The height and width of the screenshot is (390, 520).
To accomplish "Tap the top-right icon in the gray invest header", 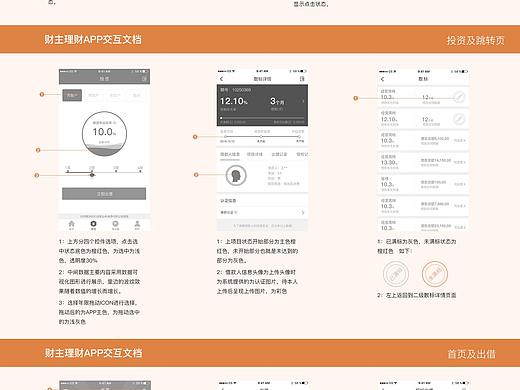I will tap(144, 79).
